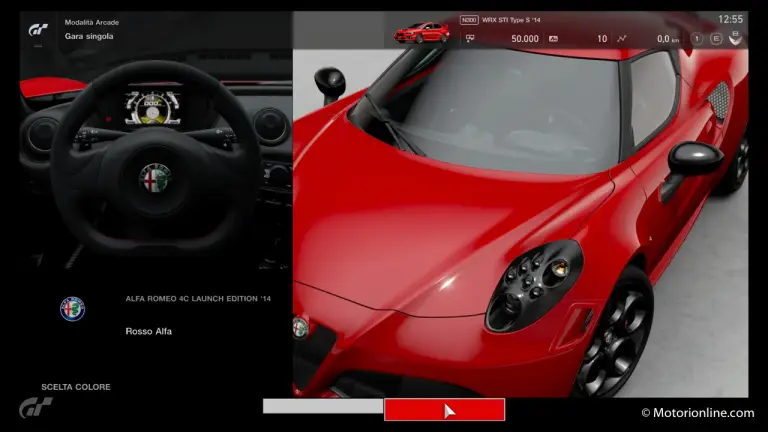Click the Gran Turismo logo in header

(38, 30)
